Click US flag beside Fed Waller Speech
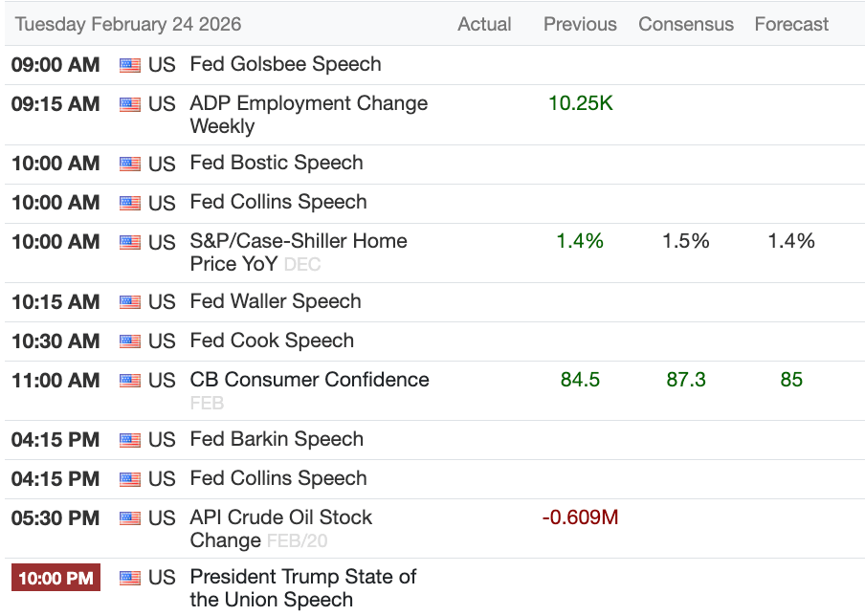Image resolution: width=865 pixels, height=616 pixels. (x=130, y=303)
